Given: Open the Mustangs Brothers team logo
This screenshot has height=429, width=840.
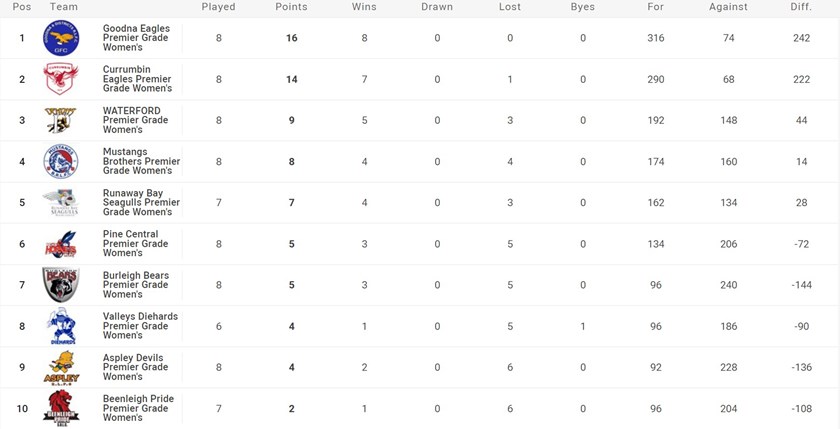Looking at the screenshot, I should click(x=59, y=162).
